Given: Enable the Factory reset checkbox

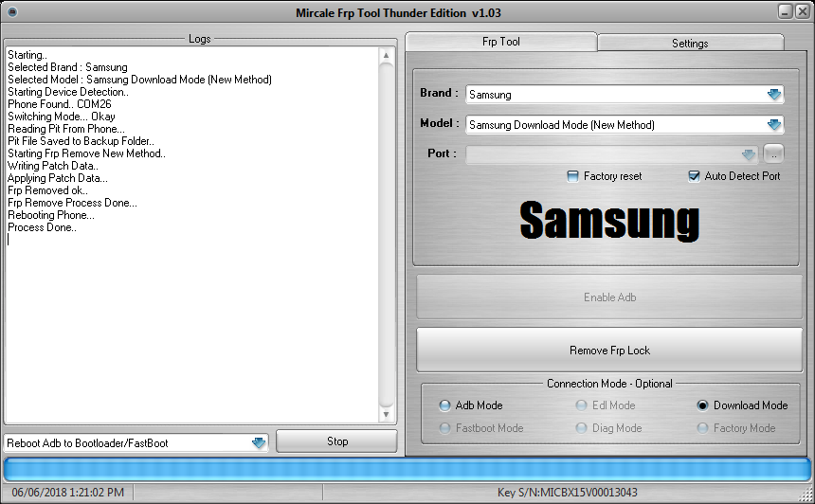Looking at the screenshot, I should (x=572, y=176).
